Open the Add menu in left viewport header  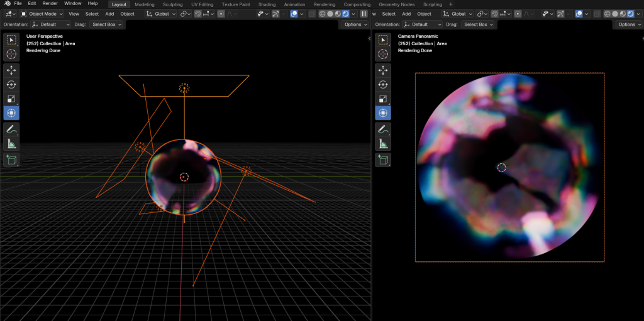click(109, 14)
